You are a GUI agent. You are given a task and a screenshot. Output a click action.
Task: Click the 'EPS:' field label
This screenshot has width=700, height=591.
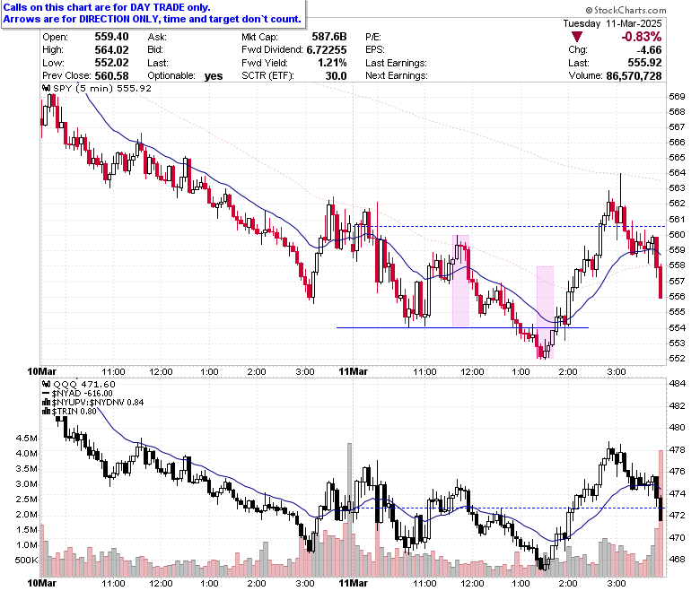point(375,49)
